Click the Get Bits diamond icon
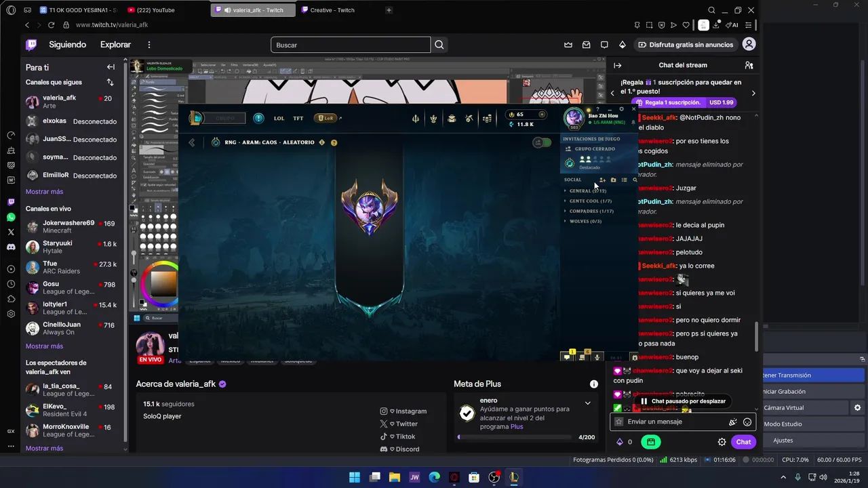The width and height of the screenshot is (868, 488). pyautogui.click(x=622, y=45)
